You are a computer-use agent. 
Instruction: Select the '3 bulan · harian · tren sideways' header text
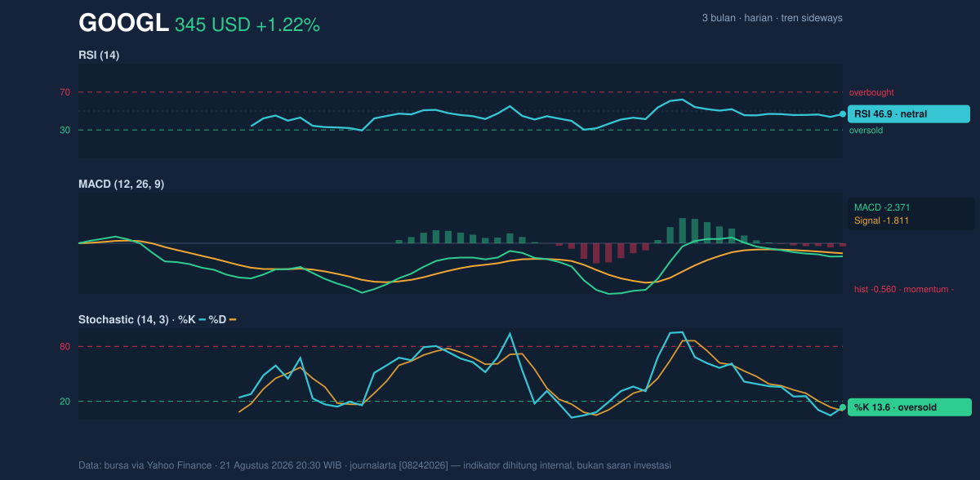click(772, 18)
